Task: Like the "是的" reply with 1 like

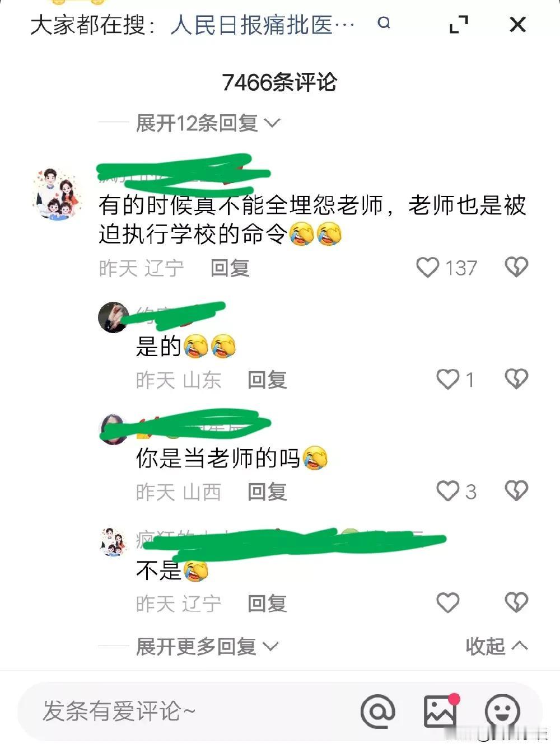Action: click(x=448, y=379)
